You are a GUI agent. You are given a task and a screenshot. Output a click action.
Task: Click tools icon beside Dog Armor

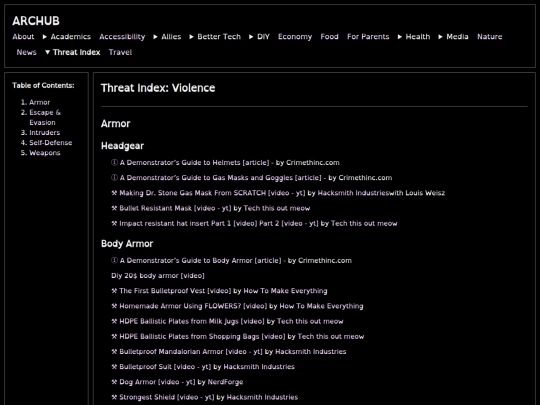114,382
